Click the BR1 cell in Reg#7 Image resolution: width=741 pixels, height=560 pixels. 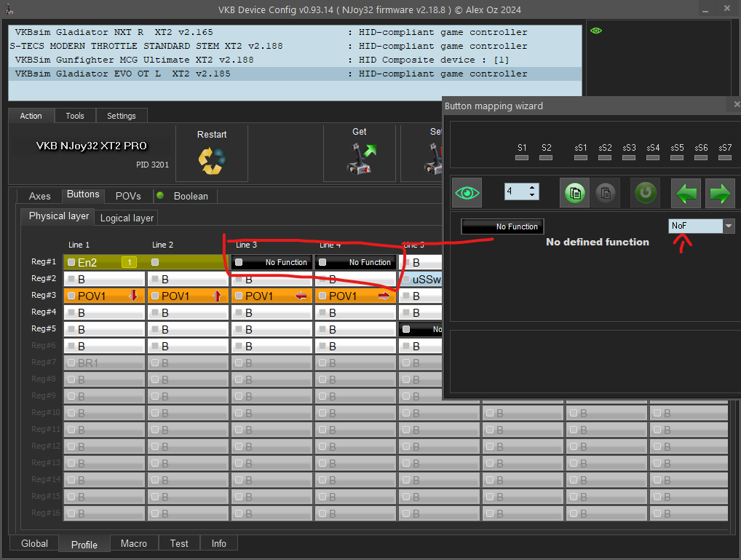pos(104,363)
